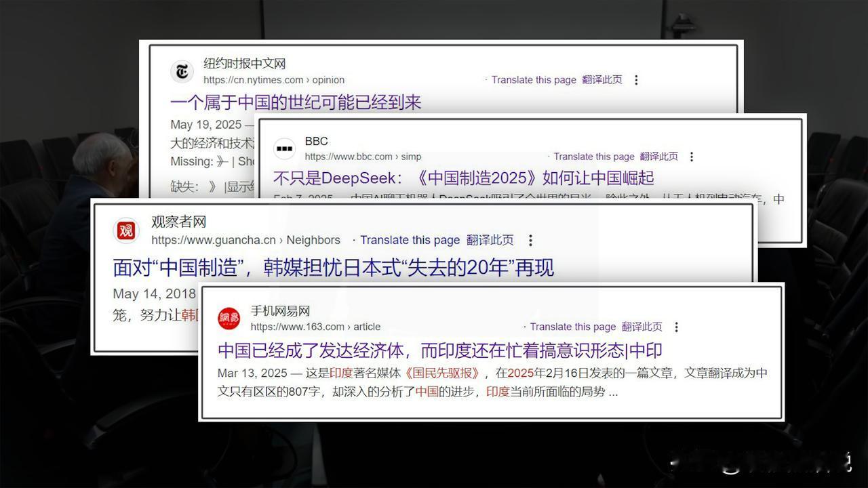Click 翻译此页 on the BBC result
The image size is (868, 488).
pos(659,157)
